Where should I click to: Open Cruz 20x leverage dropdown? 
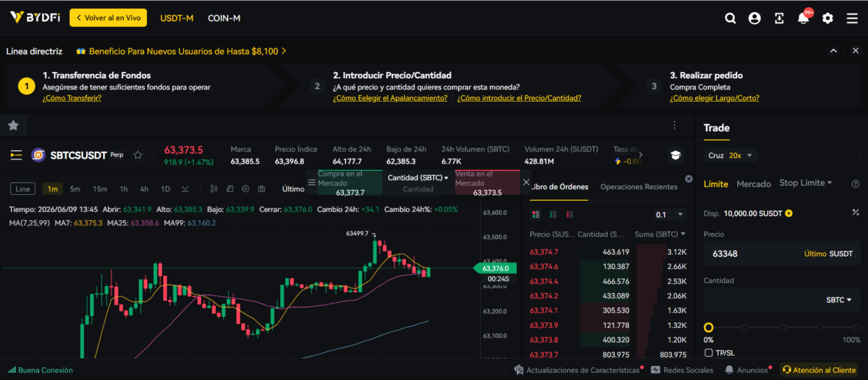731,155
